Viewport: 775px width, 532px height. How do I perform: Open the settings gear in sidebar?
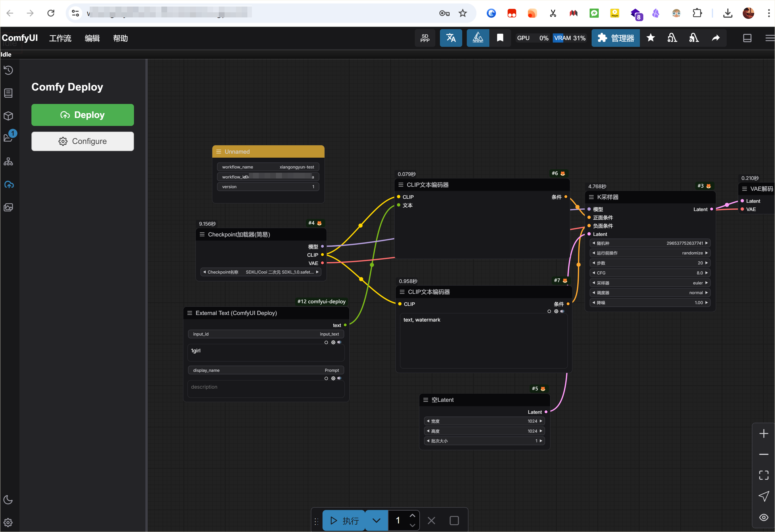pyautogui.click(x=8, y=522)
